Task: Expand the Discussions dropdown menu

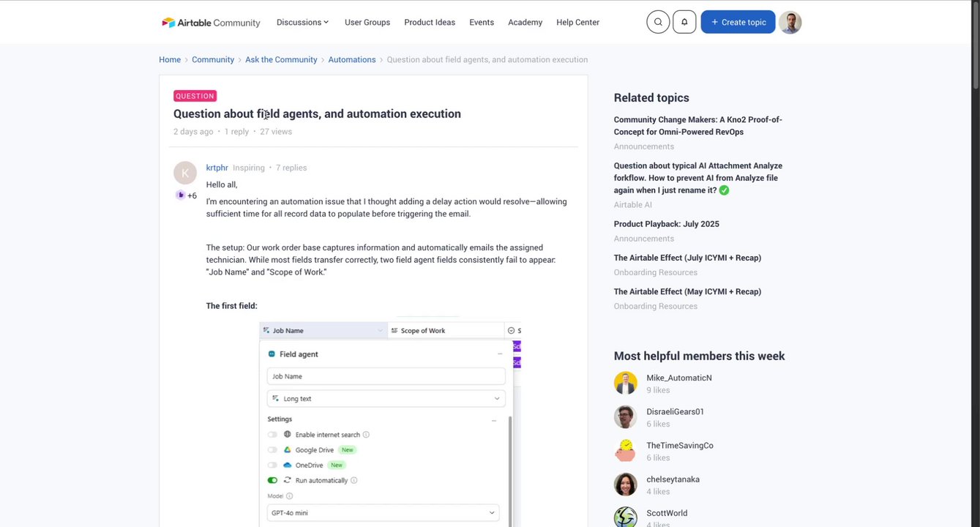Action: click(x=303, y=23)
